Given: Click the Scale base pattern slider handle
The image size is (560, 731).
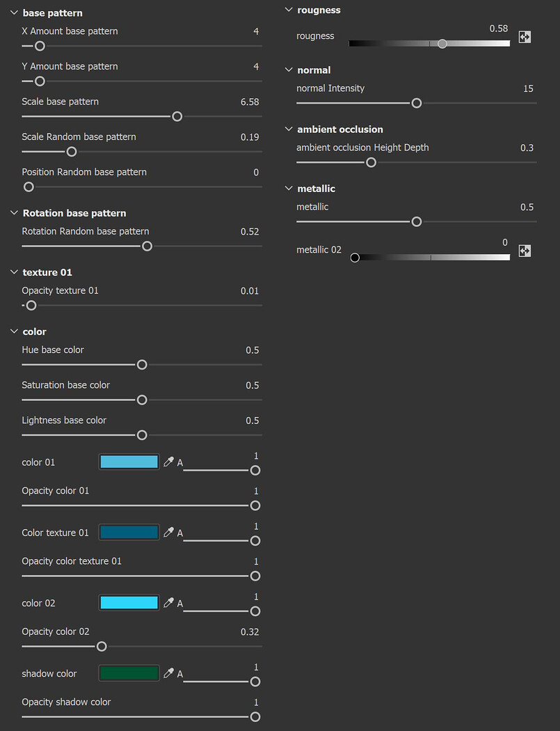Looking at the screenshot, I should 177,116.
